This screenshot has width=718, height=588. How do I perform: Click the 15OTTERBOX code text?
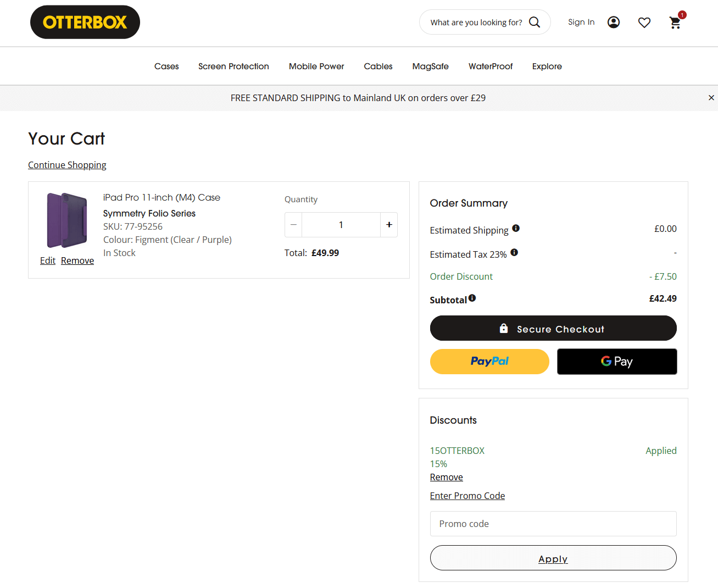457,451
